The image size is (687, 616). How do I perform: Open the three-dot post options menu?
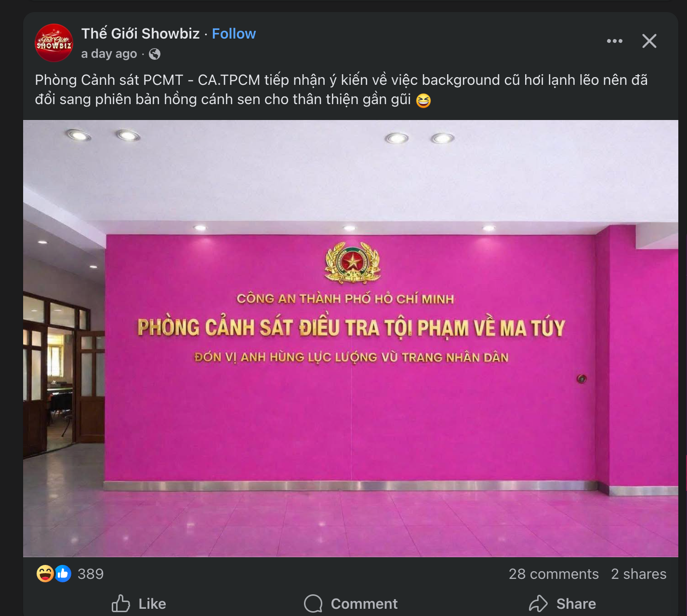pos(614,41)
